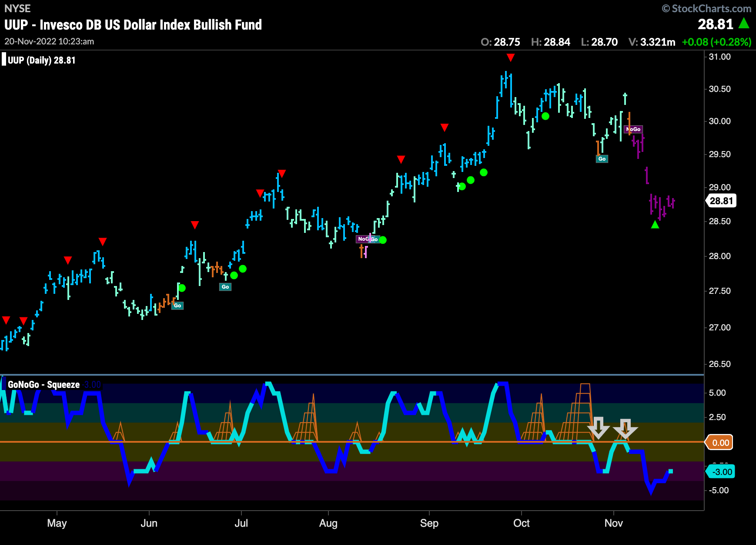Viewport: 756px width, 545px height.
Task: Click the Go badge in late June
Action: pyautogui.click(x=225, y=287)
